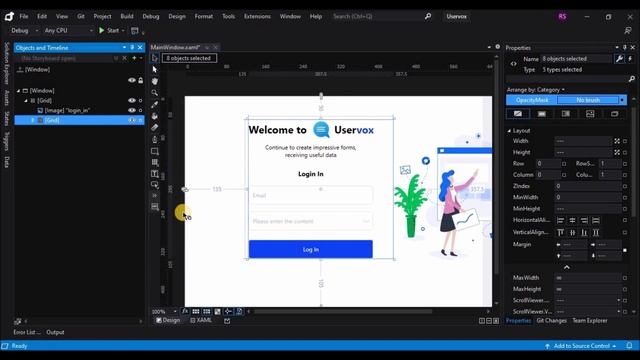
Task: Select the Paint Bucket tool
Action: pos(154,116)
